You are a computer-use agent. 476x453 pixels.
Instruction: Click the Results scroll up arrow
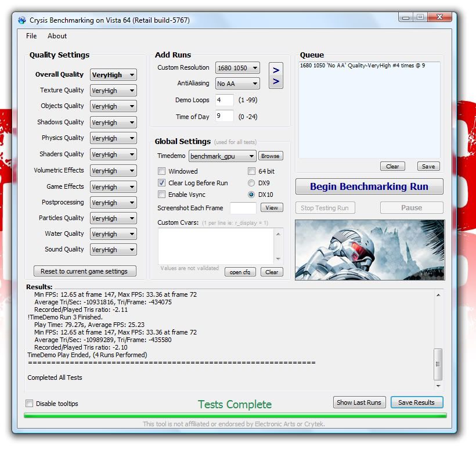click(438, 295)
